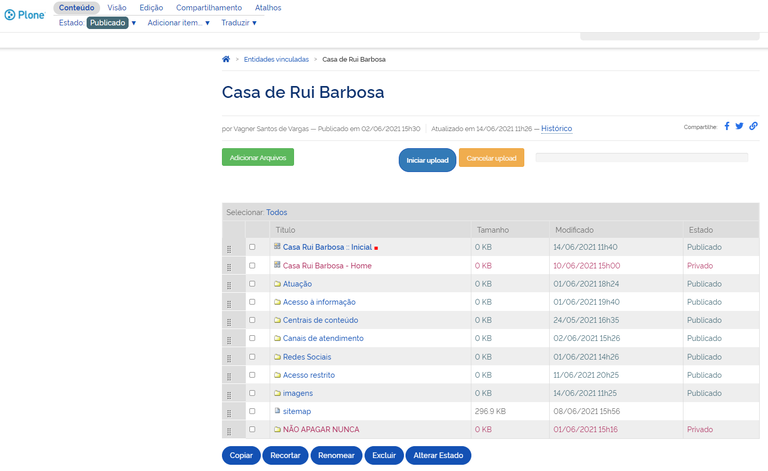Share on Facebook icon
This screenshot has width=768, height=471.
[727, 126]
